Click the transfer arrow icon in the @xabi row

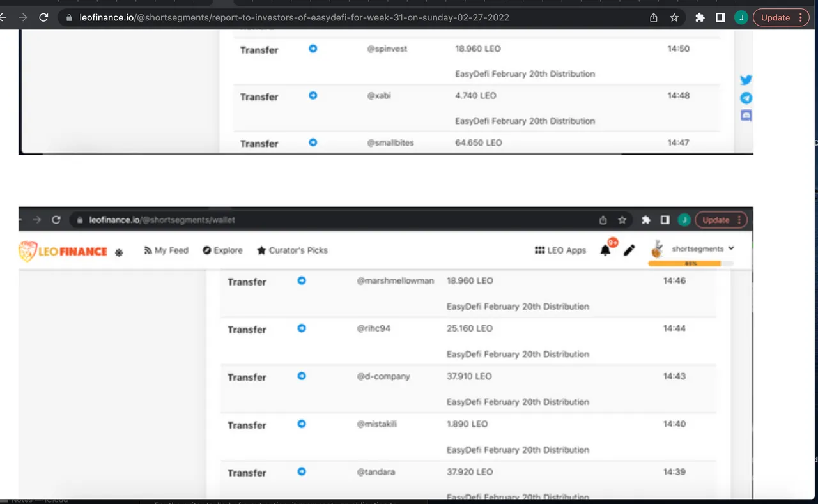313,95
